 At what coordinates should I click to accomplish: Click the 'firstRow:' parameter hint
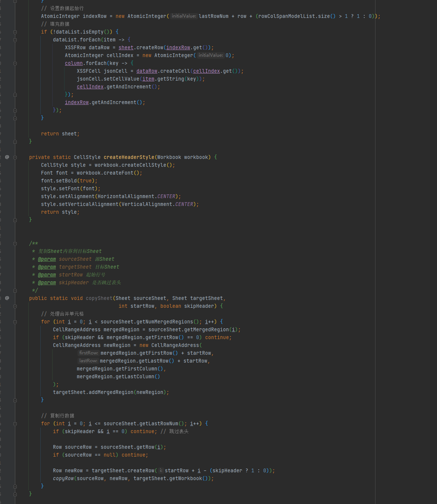point(88,353)
